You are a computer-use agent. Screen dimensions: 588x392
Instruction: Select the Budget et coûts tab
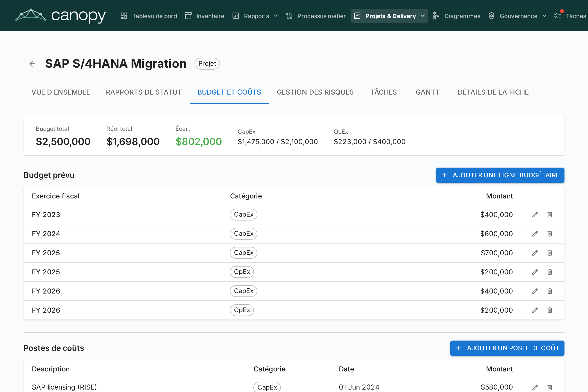(x=229, y=92)
